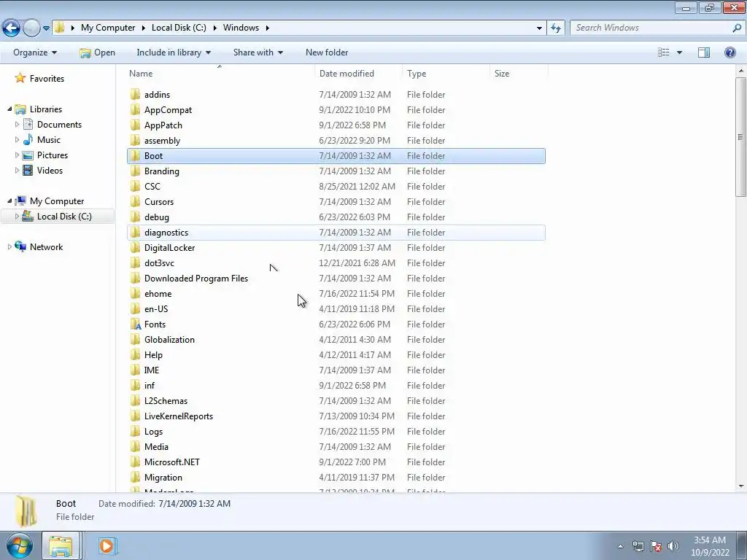Open the view options dropdown arrow
The height and width of the screenshot is (560, 747).
(x=679, y=52)
